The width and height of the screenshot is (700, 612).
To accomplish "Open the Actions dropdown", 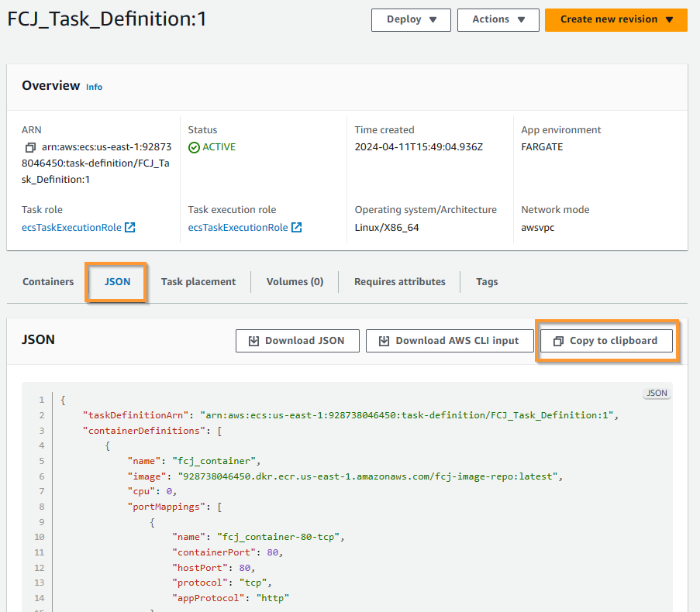I will (x=498, y=19).
